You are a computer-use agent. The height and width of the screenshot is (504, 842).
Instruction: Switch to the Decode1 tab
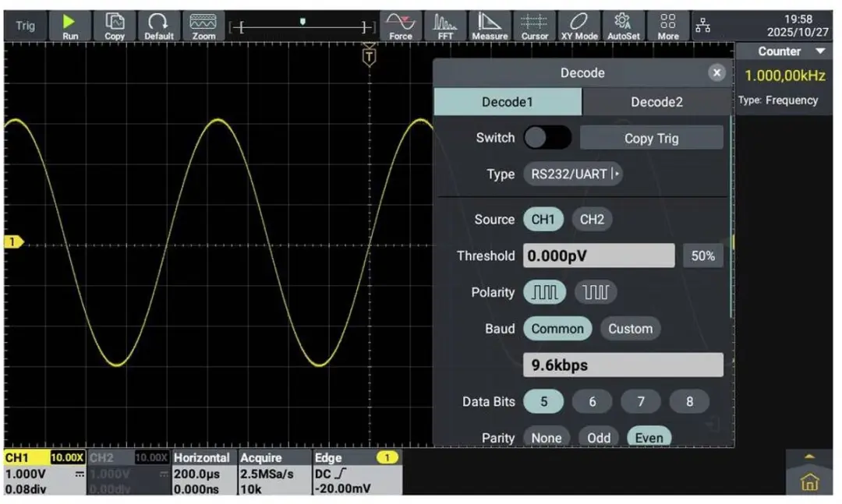508,102
